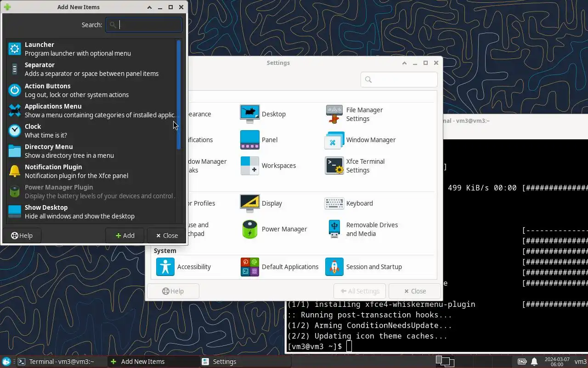The width and height of the screenshot is (588, 368).
Task: Open Power Manager icon in Settings
Action: pos(249,229)
